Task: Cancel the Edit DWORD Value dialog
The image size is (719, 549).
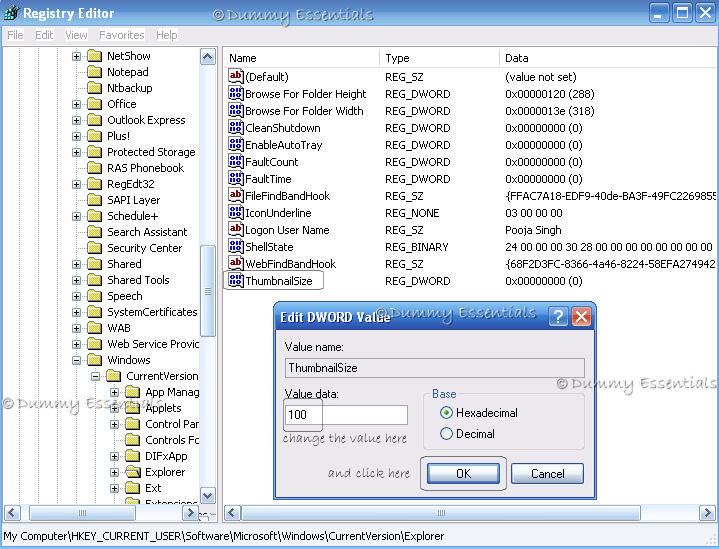Action: pos(548,473)
